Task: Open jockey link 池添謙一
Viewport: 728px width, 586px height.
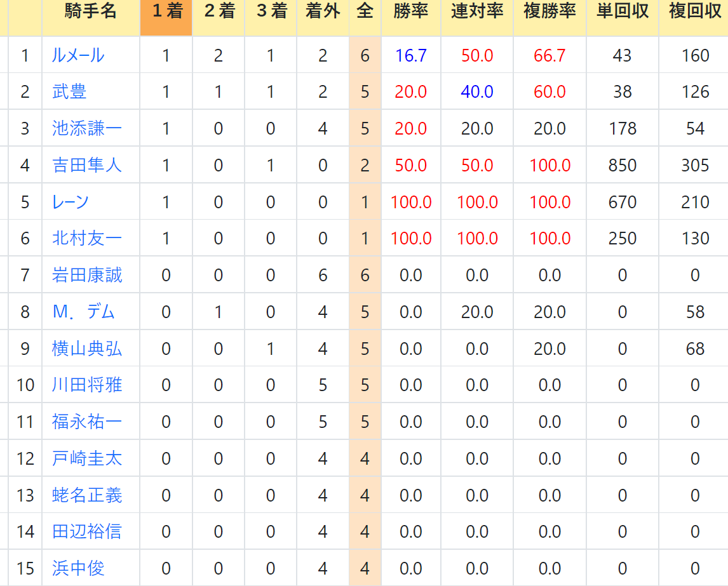Action: 87,128
